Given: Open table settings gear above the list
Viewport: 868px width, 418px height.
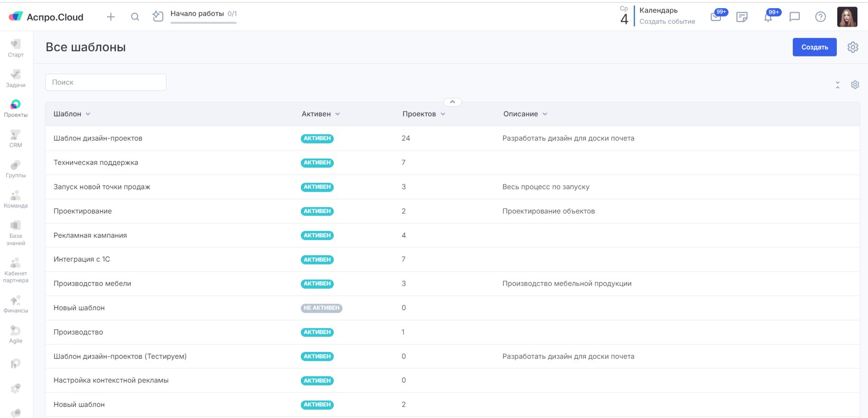Looking at the screenshot, I should (855, 85).
